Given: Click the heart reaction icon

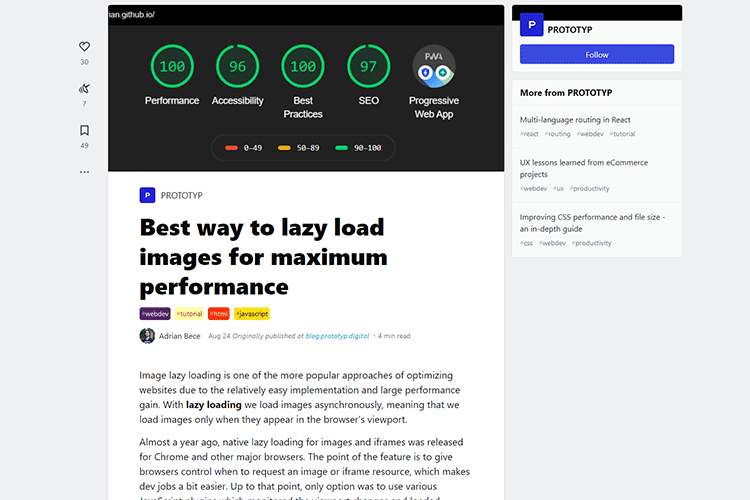Looking at the screenshot, I should pyautogui.click(x=84, y=47).
